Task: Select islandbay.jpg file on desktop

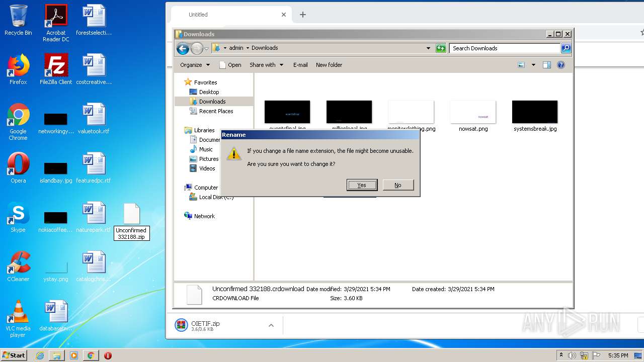Action: coord(56,172)
